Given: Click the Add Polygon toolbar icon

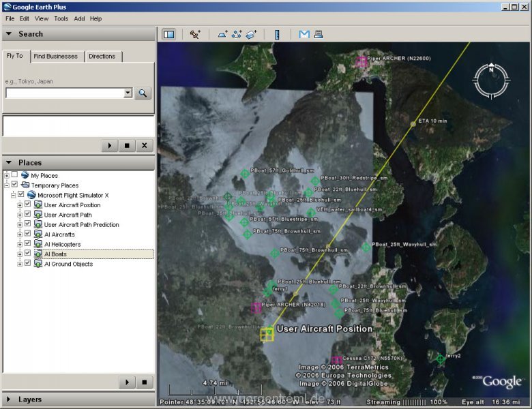Looking at the screenshot, I should [222, 34].
